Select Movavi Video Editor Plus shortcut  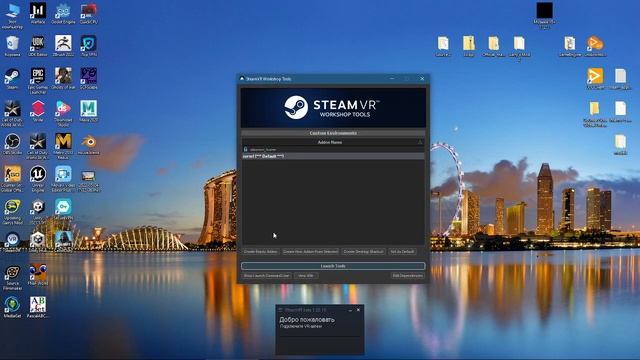coord(63,179)
